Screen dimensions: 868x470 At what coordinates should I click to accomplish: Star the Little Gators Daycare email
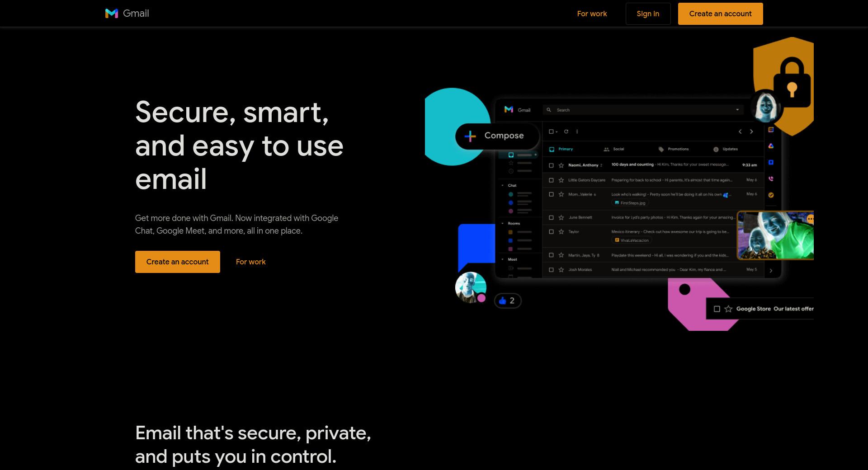tap(561, 180)
